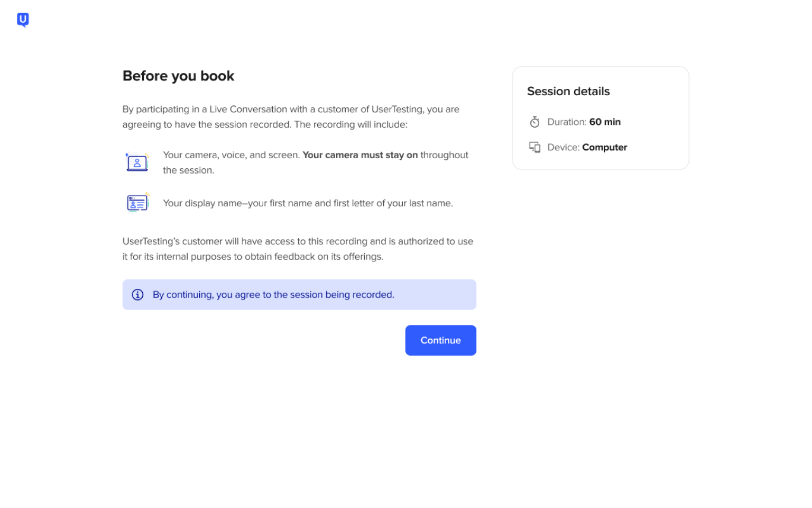The image size is (812, 508).
Task: Click the stopwatch icon beside Duration
Action: point(534,122)
